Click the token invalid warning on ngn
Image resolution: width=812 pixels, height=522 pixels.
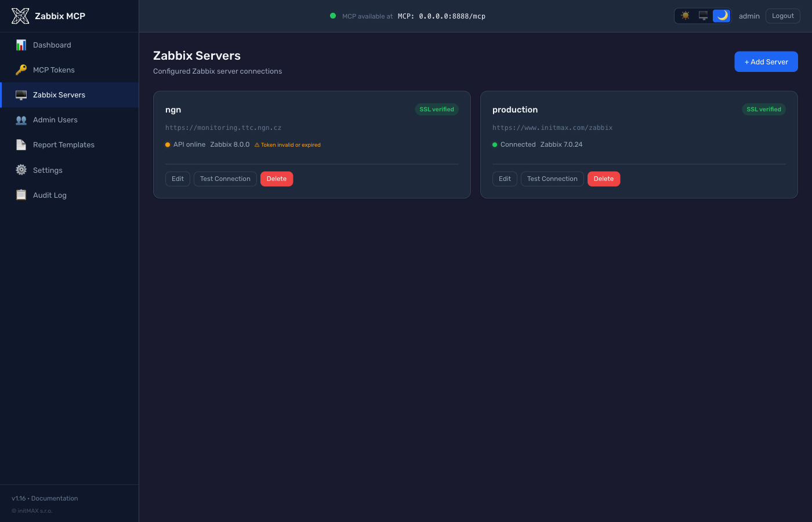pyautogui.click(x=287, y=144)
